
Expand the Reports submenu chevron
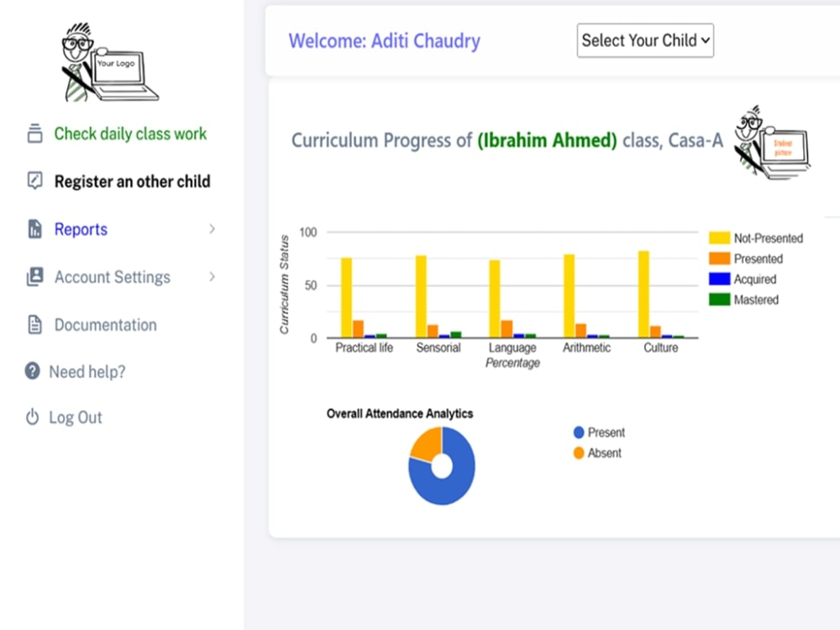point(213,228)
